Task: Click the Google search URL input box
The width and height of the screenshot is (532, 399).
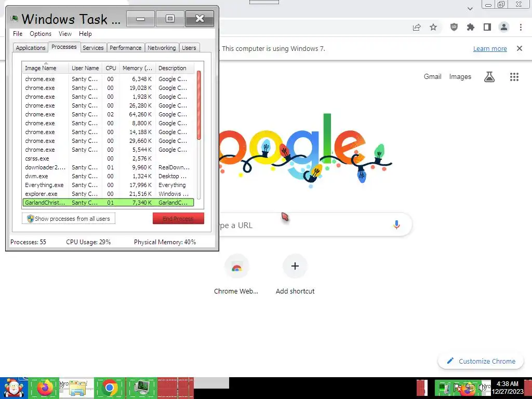Action: (x=315, y=224)
